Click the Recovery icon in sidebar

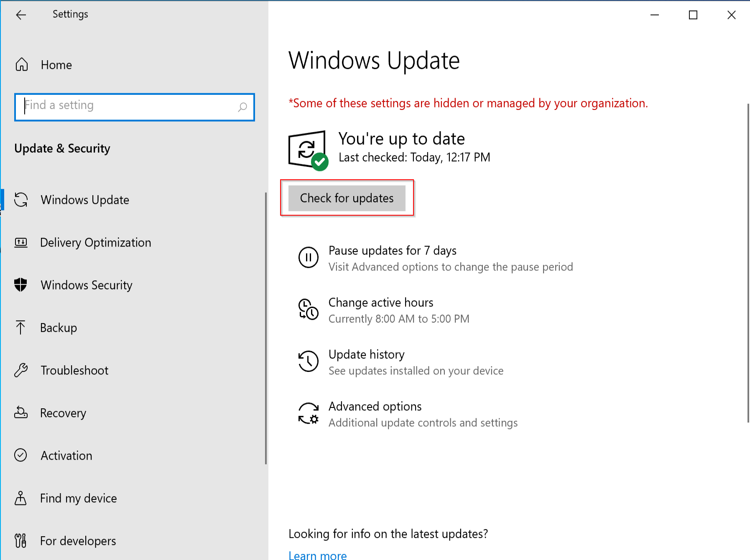point(21,412)
